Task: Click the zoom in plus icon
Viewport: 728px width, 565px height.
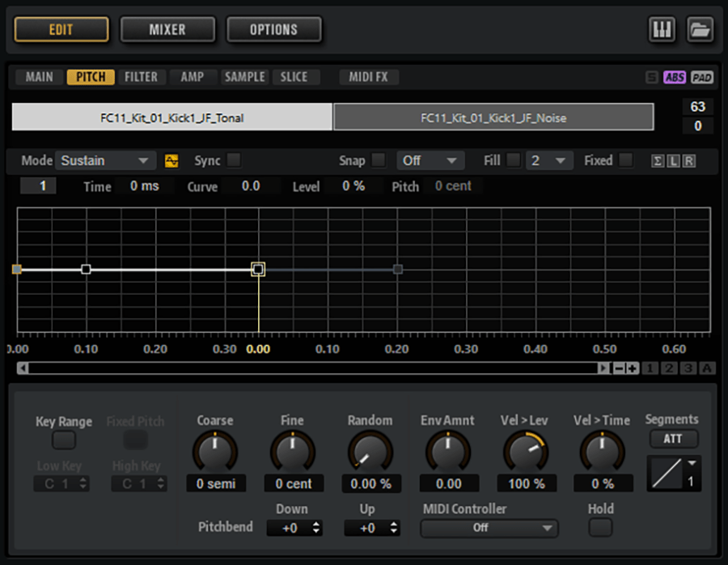Action: 632,368
